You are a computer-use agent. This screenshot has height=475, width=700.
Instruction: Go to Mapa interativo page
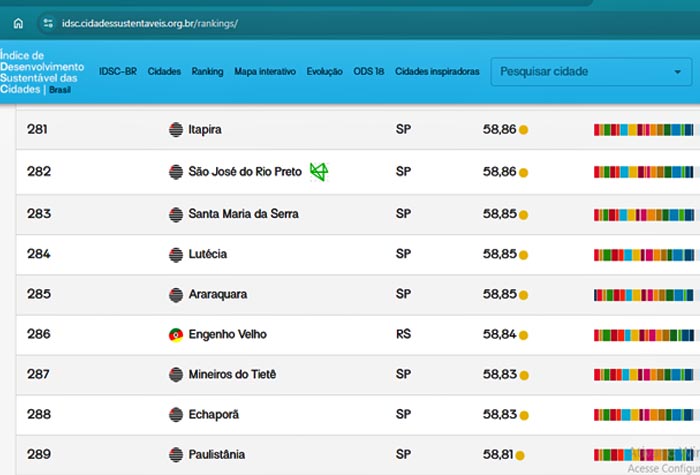265,72
